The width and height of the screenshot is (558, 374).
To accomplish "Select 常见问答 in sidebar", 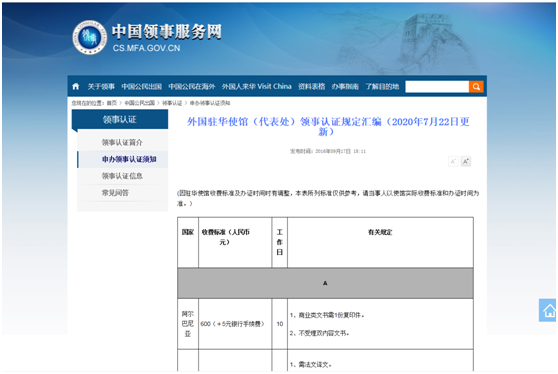I will 115,193.
